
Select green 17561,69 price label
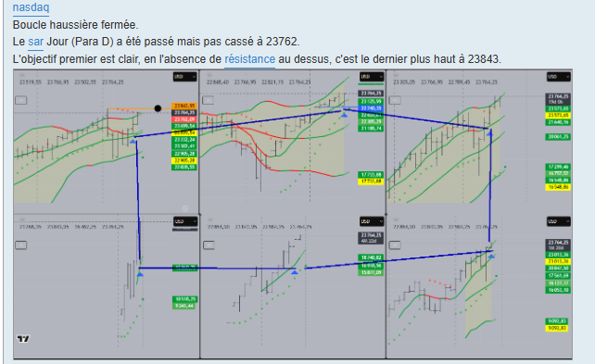coord(558,276)
